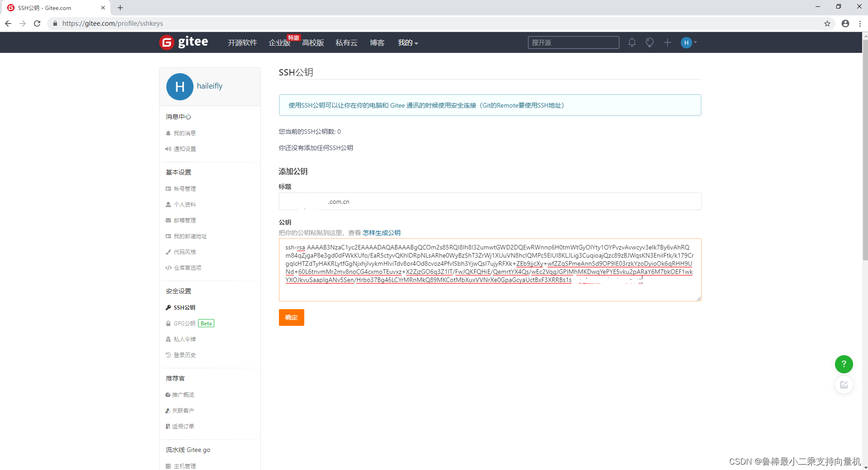Viewport: 868px width, 470px height.
Task: Open 主机管理 page
Action: pos(181,466)
